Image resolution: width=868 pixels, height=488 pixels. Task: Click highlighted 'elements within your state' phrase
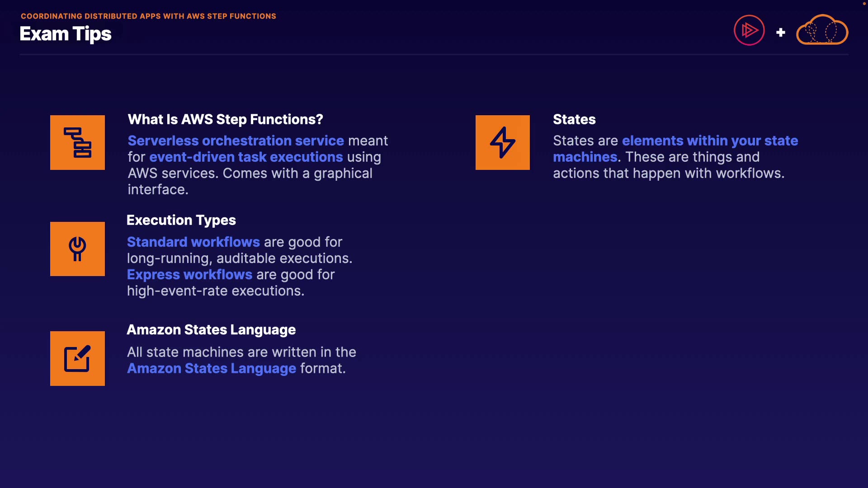[710, 141]
